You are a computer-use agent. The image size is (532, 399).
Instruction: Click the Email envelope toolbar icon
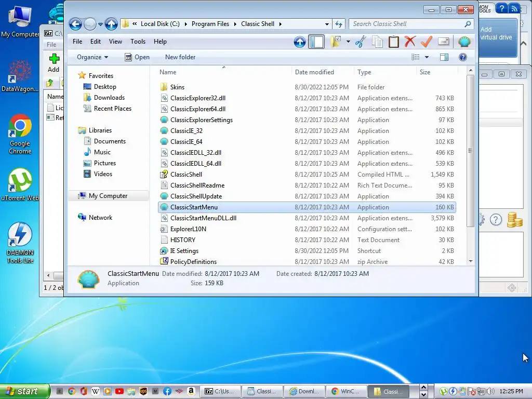[444, 42]
